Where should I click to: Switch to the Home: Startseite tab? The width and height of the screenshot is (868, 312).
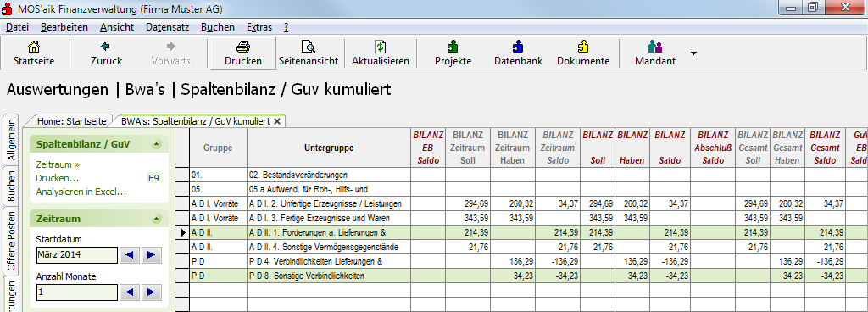click(71, 120)
